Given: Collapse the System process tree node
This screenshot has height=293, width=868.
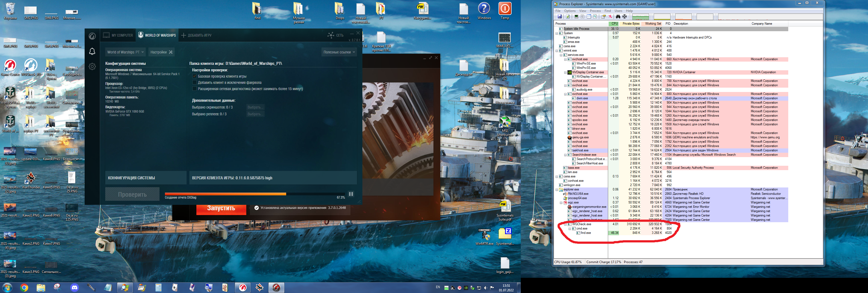Looking at the screenshot, I should tap(557, 33).
